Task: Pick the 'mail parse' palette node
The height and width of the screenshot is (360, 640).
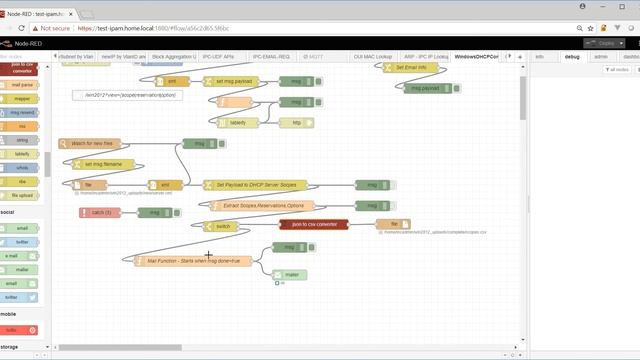Action: [19, 85]
